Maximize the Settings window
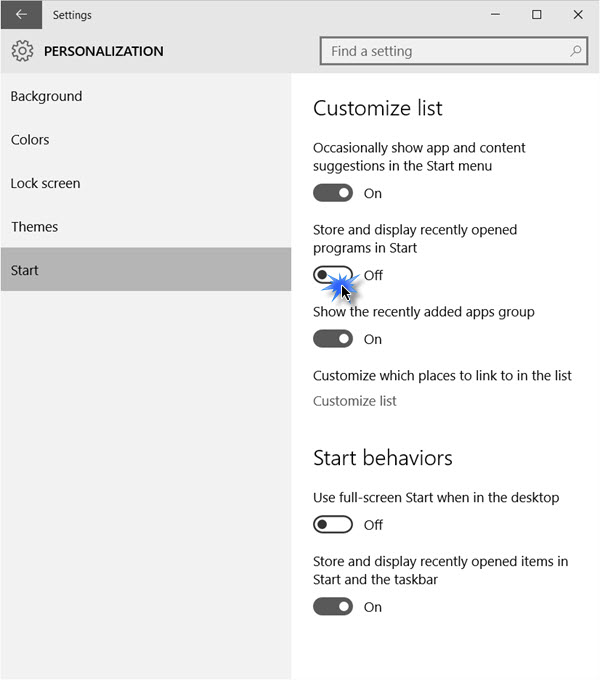The width and height of the screenshot is (600, 680). [537, 15]
